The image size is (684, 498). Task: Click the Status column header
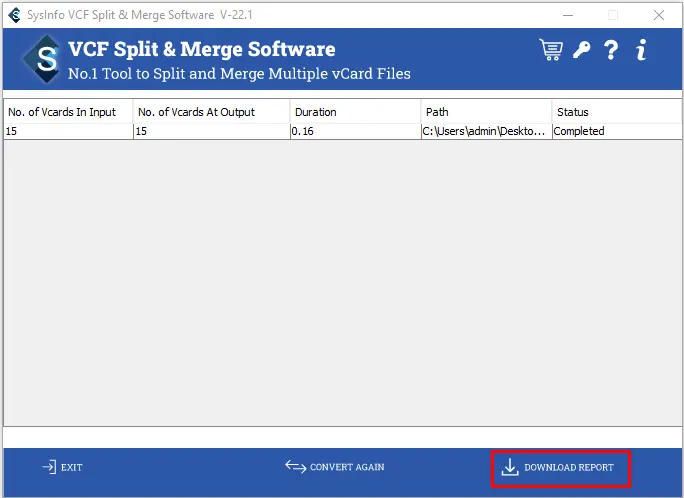[x=616, y=112]
